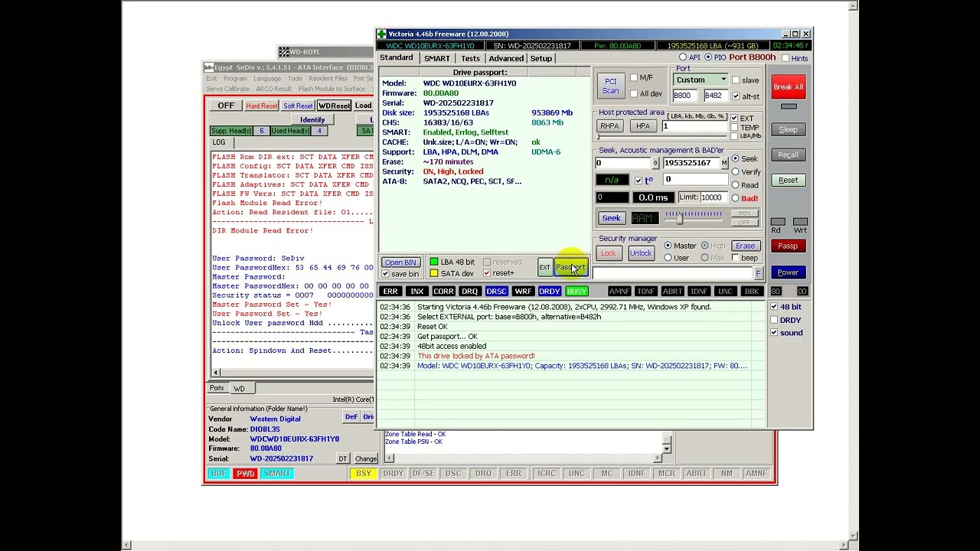
Task: Switch to the SMART tab in Victoria
Action: [437, 59]
